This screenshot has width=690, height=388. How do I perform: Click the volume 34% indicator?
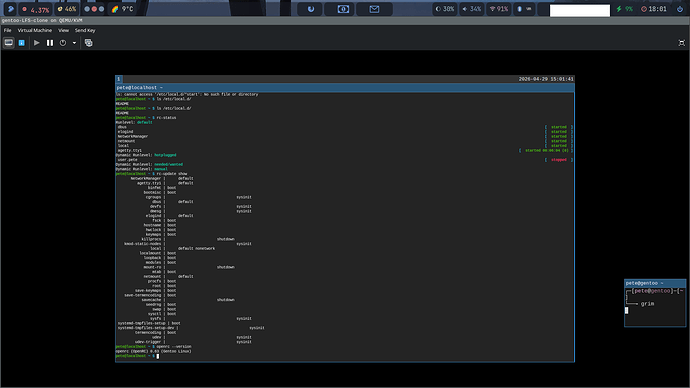click(472, 9)
